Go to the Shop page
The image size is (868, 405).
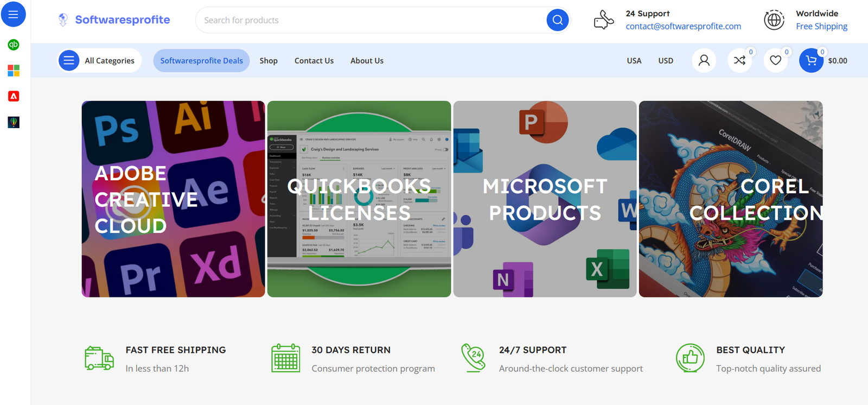coord(269,61)
